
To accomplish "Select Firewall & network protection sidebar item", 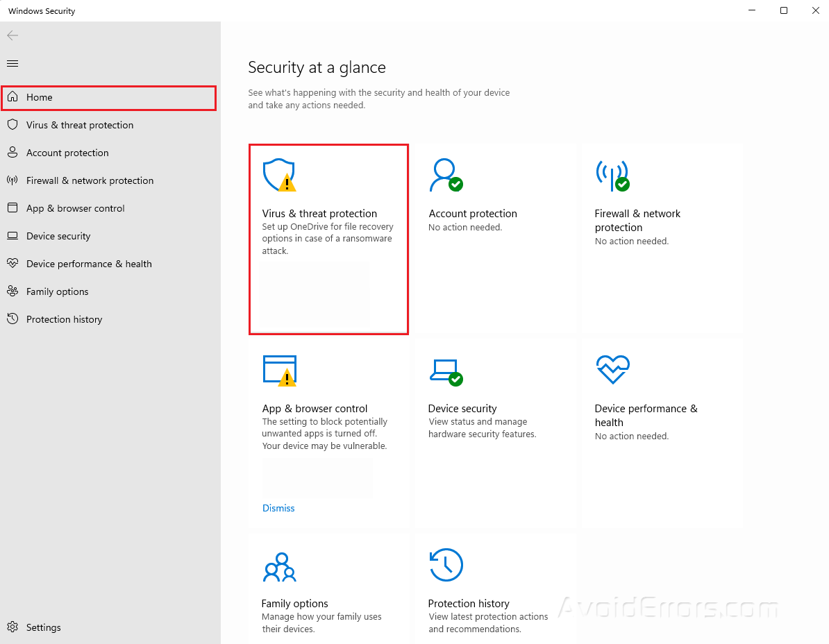I will (90, 180).
